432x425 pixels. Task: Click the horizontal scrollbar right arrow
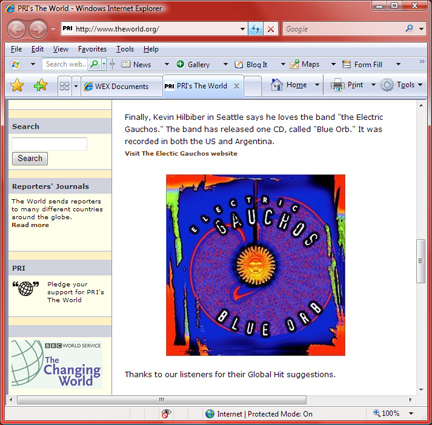tap(410, 399)
